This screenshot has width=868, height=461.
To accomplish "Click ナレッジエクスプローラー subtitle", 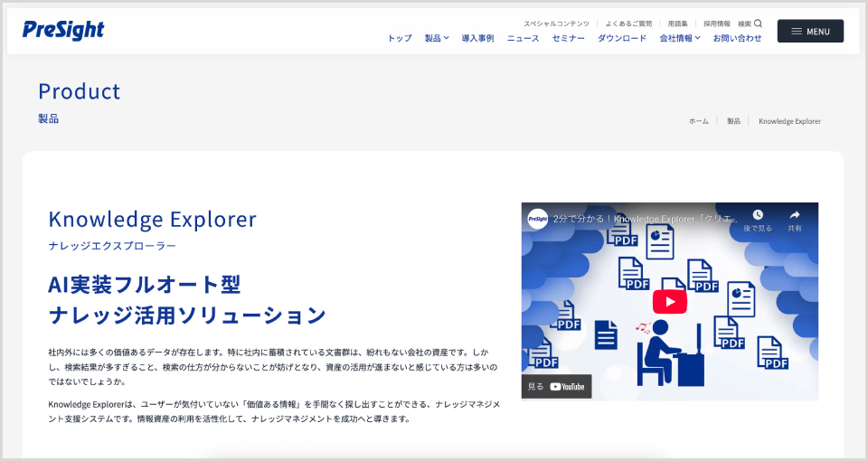I will tap(112, 246).
